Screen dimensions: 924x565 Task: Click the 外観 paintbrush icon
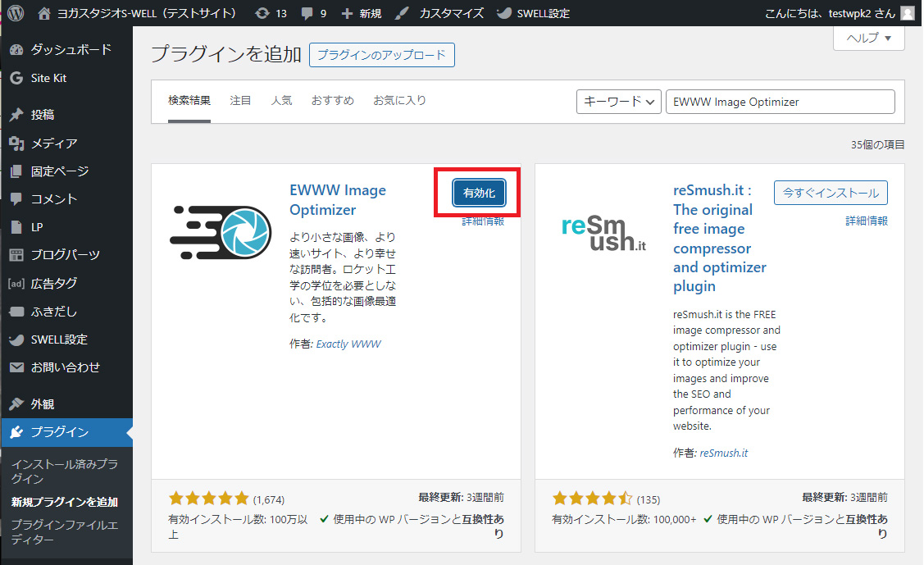16,404
